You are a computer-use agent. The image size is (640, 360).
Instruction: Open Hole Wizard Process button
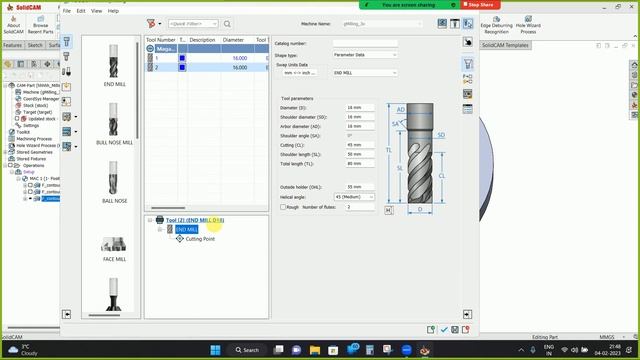528,25
